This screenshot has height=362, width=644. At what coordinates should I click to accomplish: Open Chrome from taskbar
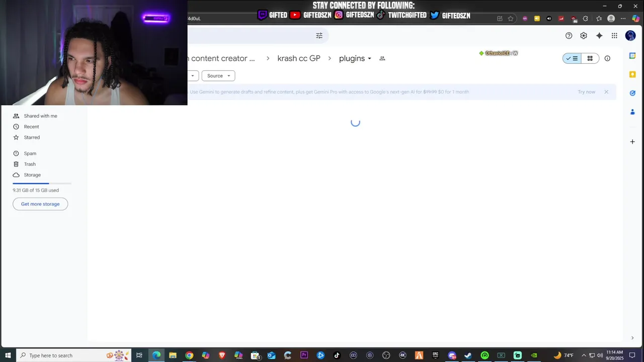(189, 355)
